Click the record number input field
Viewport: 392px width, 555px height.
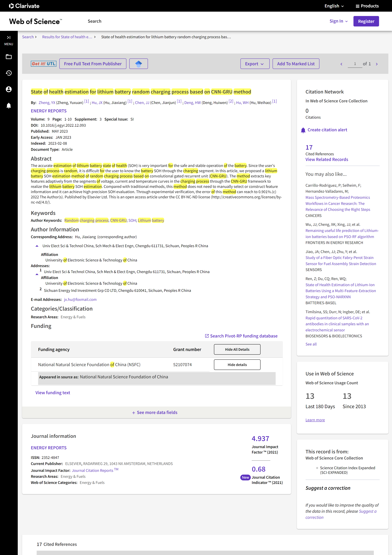(x=355, y=64)
